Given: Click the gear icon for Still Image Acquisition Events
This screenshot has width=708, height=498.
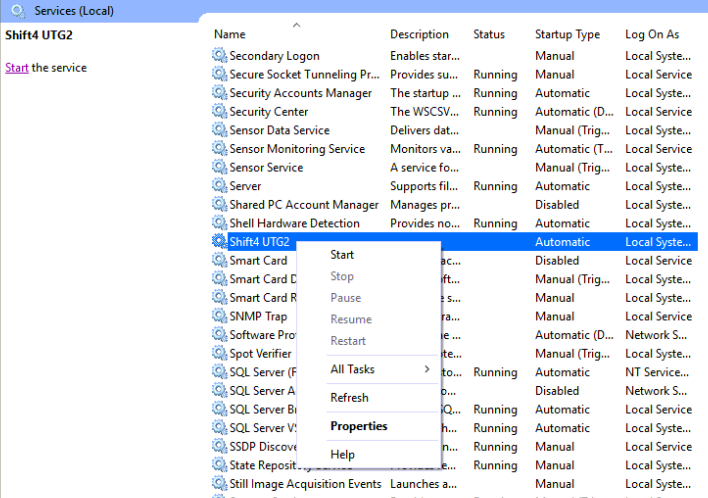Looking at the screenshot, I should tap(220, 484).
